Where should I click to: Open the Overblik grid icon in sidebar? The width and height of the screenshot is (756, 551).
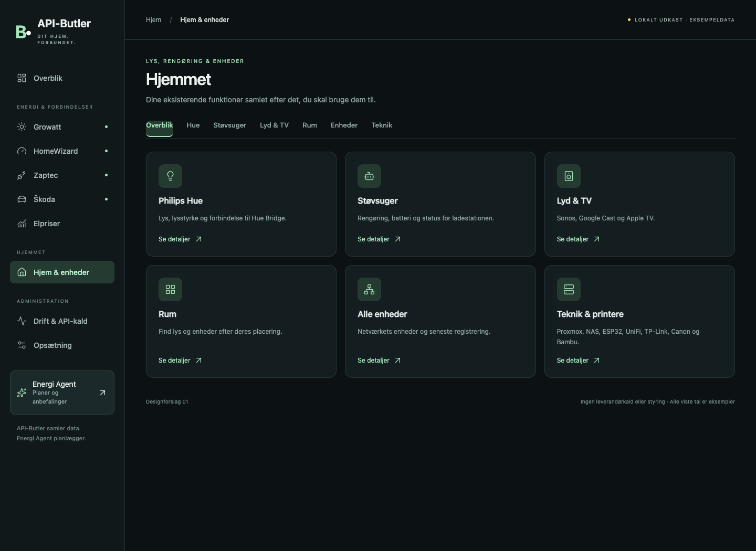[x=22, y=78]
